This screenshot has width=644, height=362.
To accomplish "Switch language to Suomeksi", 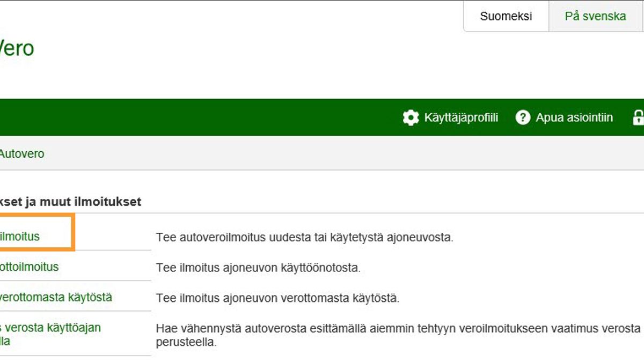I will (x=506, y=16).
